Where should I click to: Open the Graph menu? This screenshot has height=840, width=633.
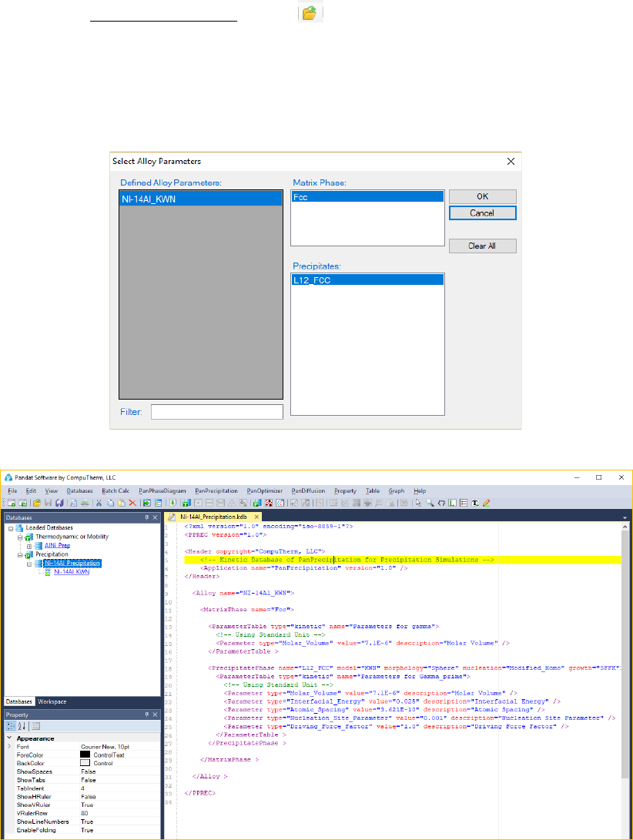pos(397,490)
